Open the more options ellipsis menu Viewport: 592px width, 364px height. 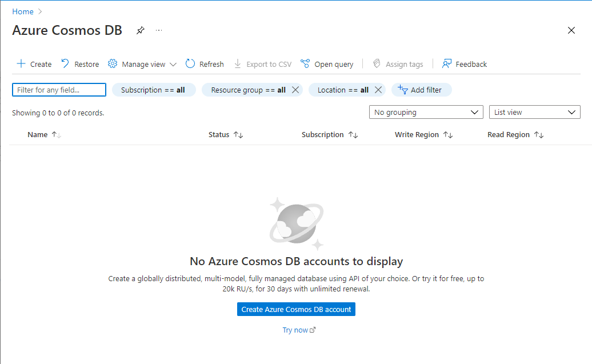coord(159,30)
